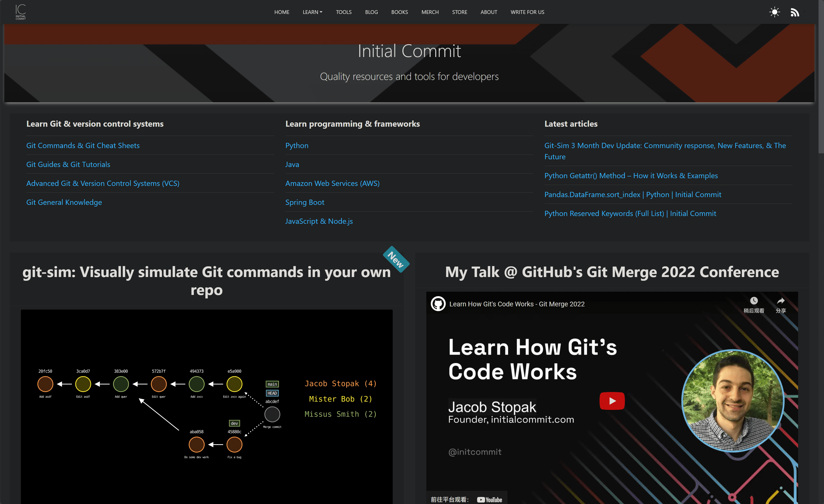Open the HOME menu item
This screenshot has height=504, width=824.
[281, 12]
